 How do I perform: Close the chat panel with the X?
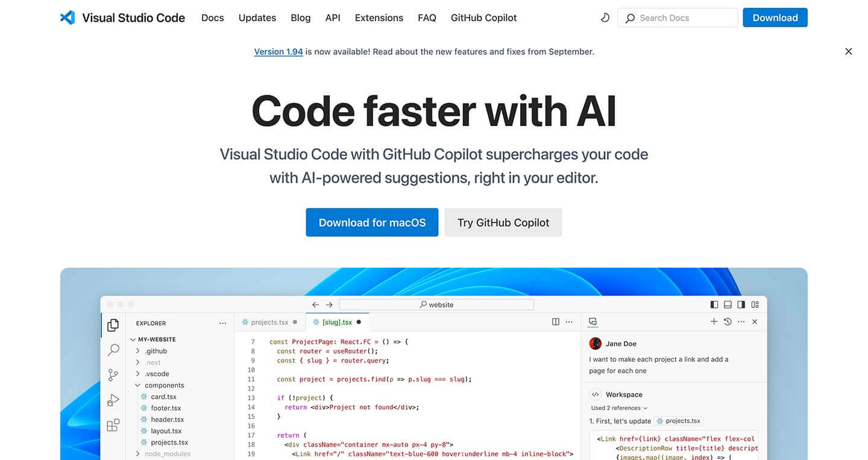pos(755,322)
